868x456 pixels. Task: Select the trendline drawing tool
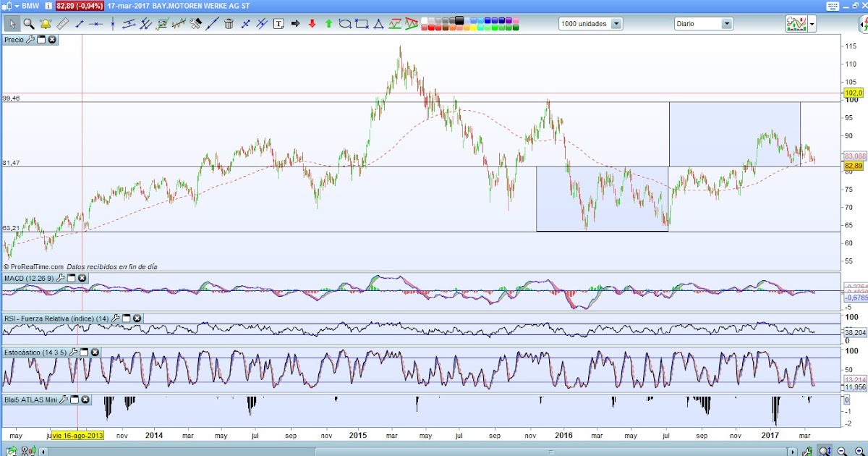point(78,24)
